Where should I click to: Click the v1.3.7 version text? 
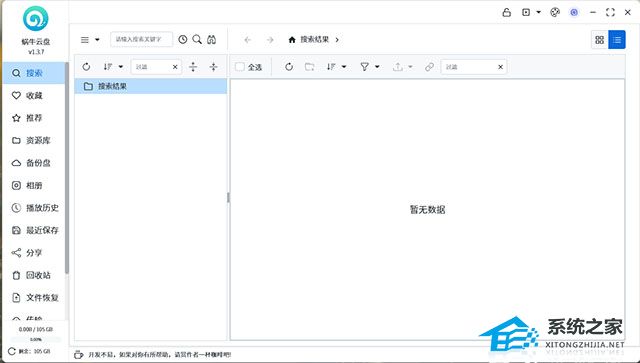coord(36,52)
